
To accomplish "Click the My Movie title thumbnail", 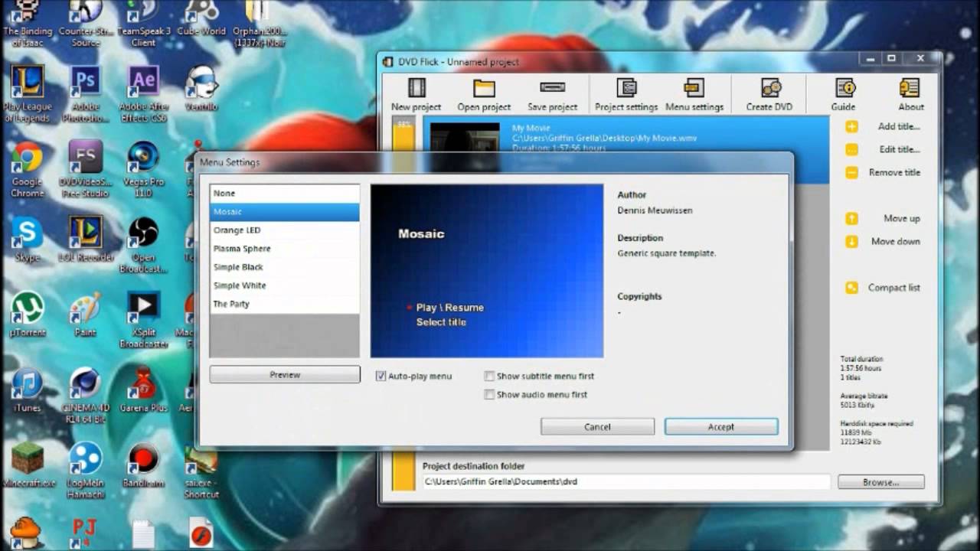I will (465, 137).
